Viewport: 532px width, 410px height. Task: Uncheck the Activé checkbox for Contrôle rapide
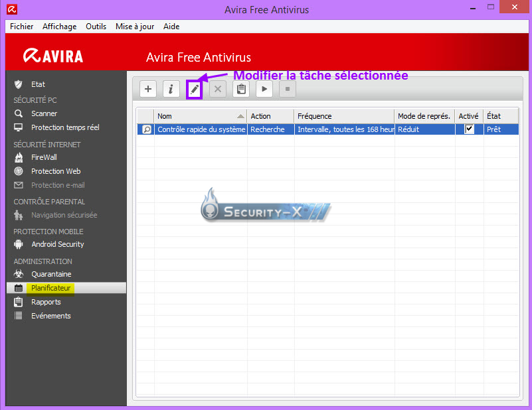tap(469, 129)
